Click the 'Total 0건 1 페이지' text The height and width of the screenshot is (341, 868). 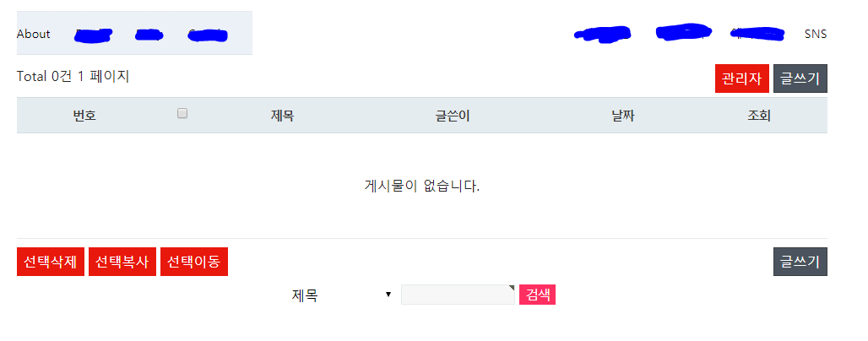[x=73, y=76]
